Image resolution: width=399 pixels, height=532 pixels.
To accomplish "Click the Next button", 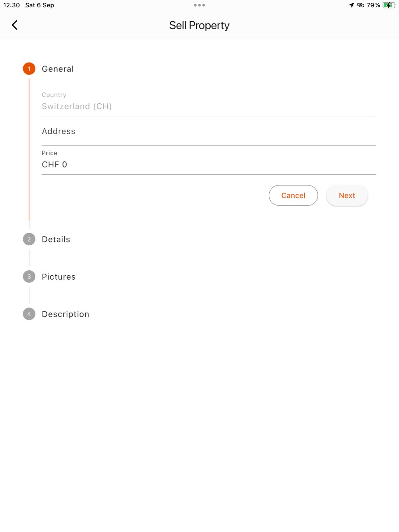I will pos(347,196).
